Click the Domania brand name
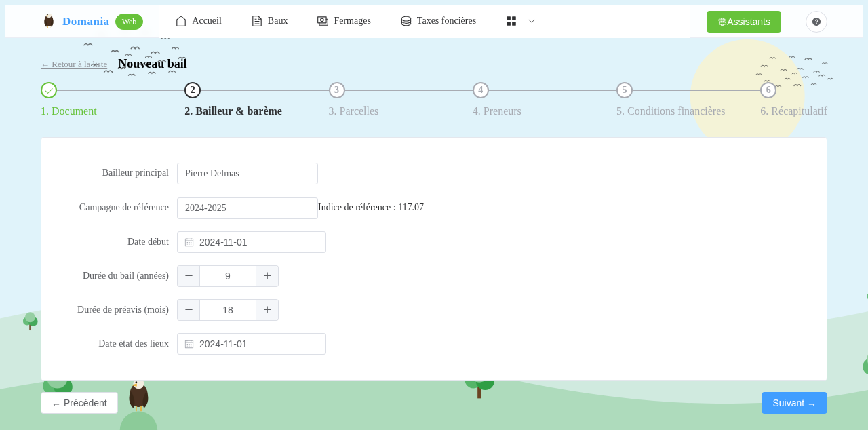The width and height of the screenshot is (868, 430). [x=85, y=22]
